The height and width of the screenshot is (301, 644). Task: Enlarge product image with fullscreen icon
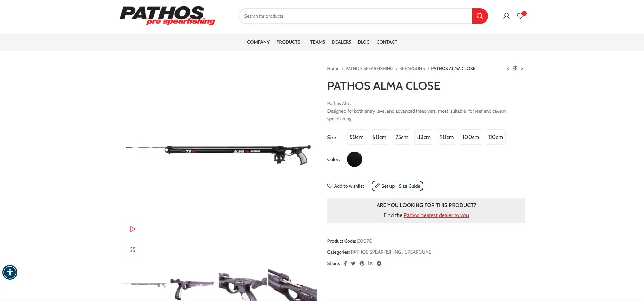tap(133, 249)
